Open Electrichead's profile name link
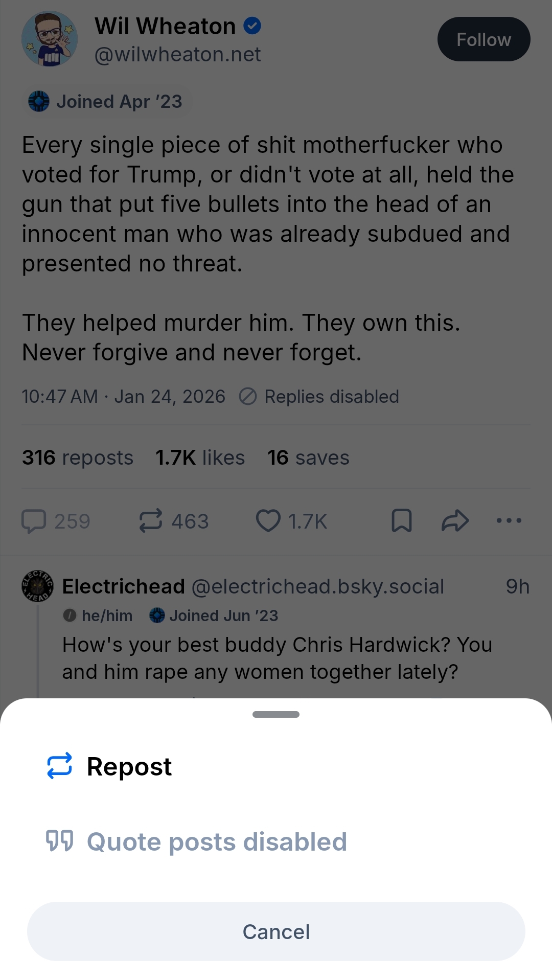552x980 pixels. (123, 586)
